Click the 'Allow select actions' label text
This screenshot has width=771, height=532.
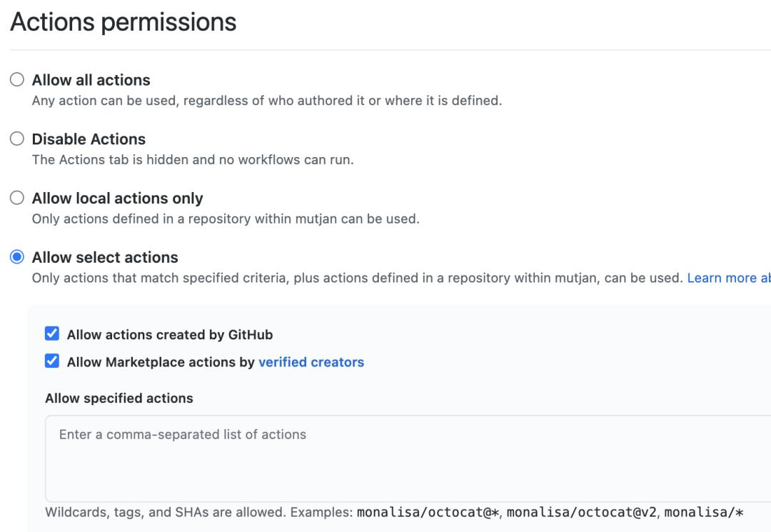pyautogui.click(x=105, y=257)
